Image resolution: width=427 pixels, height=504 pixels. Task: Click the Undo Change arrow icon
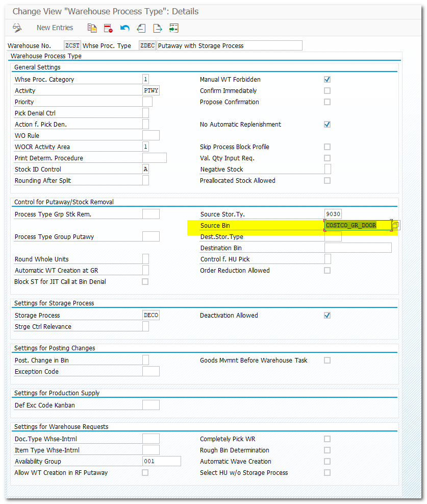[x=124, y=28]
